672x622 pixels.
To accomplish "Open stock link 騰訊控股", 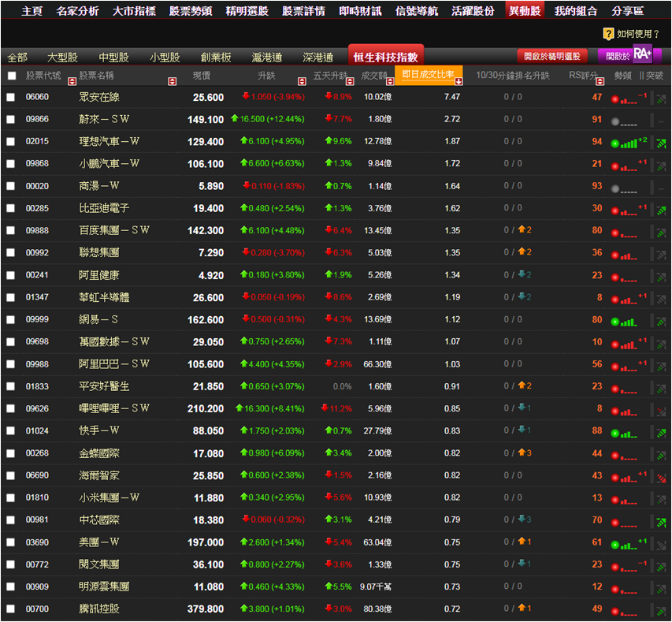I will pyautogui.click(x=99, y=609).
